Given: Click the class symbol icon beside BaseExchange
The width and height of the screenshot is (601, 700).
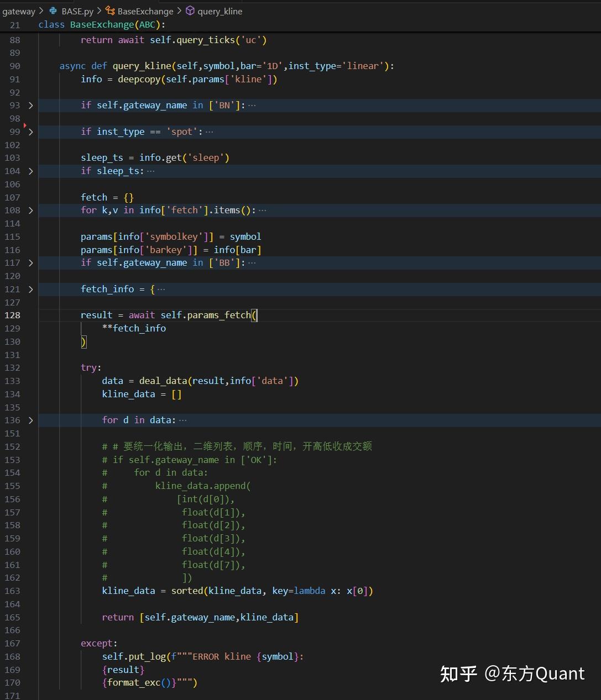Looking at the screenshot, I should pos(110,11).
